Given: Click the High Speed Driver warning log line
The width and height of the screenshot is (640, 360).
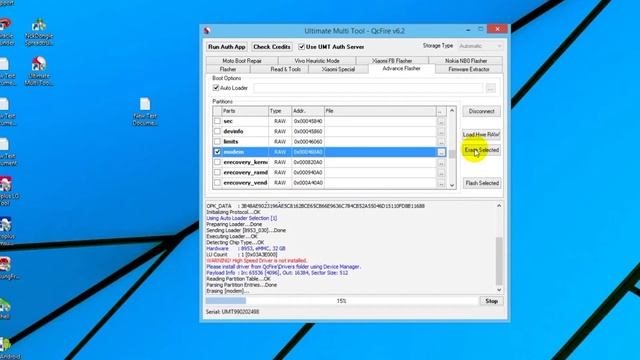Looking at the screenshot, I should tap(257, 260).
